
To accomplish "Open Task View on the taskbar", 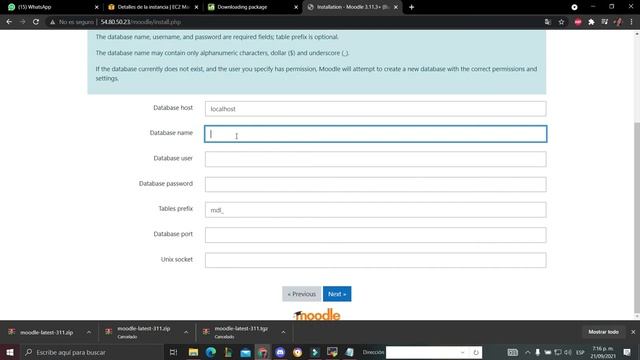I will (x=173, y=352).
